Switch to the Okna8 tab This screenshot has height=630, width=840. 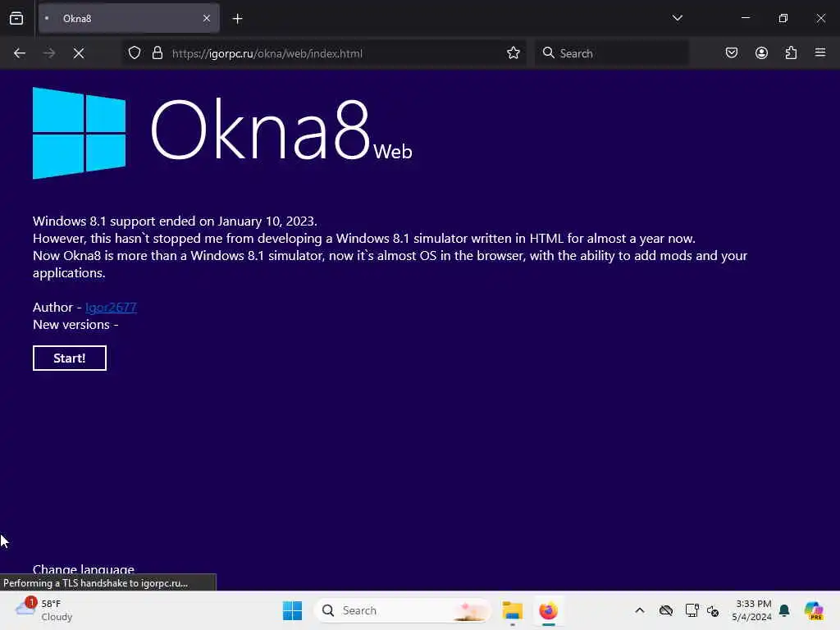[129, 18]
